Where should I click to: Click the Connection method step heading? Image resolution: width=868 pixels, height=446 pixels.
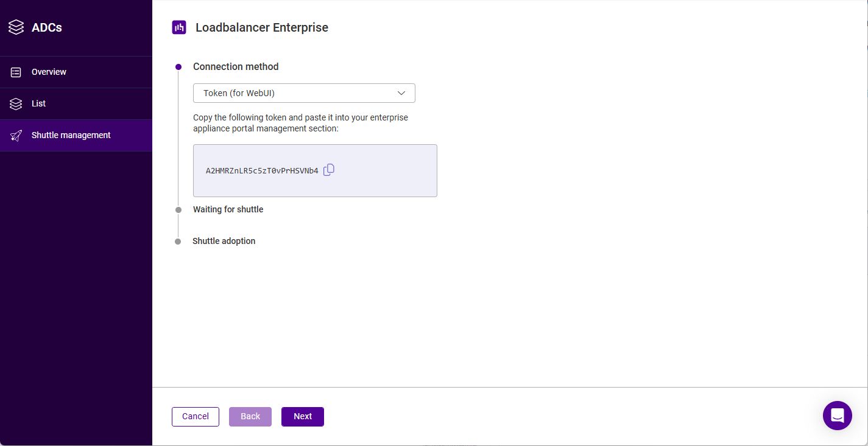(236, 66)
